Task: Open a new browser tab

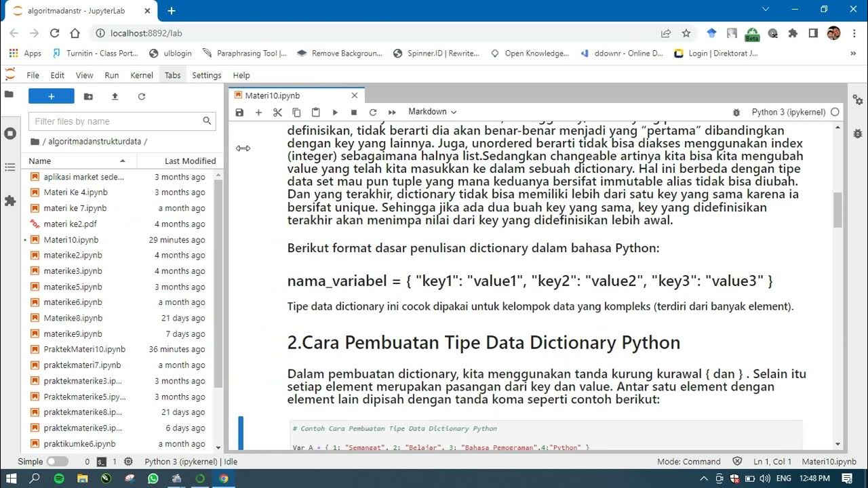Action: point(172,11)
